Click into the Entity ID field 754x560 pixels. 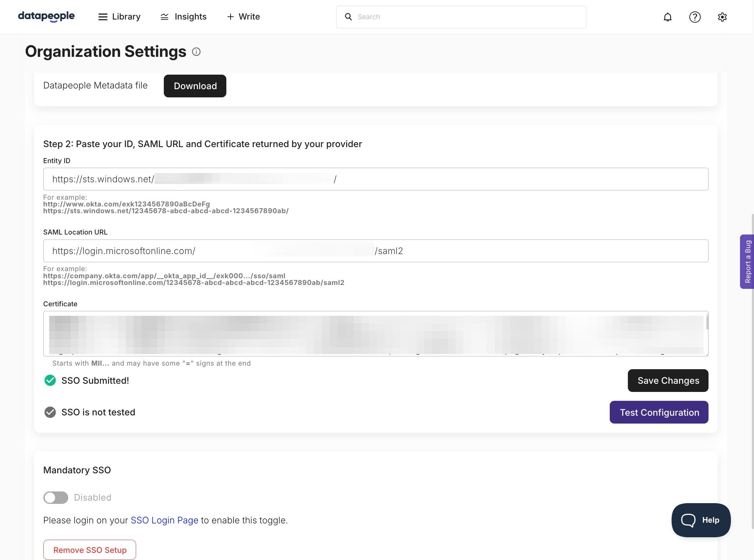(497, 179)
